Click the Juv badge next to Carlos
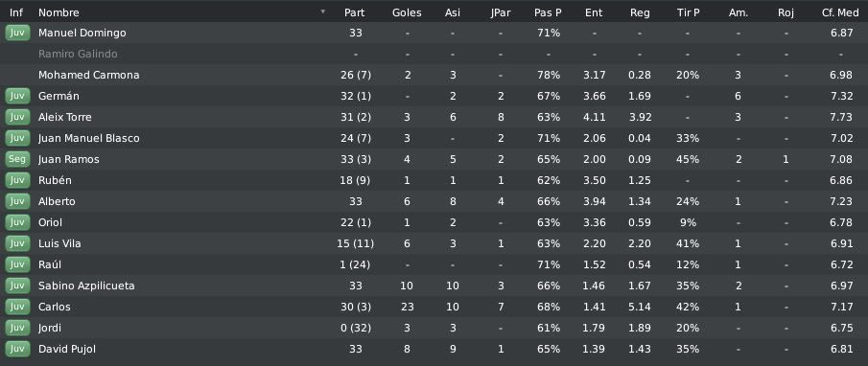 click(x=17, y=307)
